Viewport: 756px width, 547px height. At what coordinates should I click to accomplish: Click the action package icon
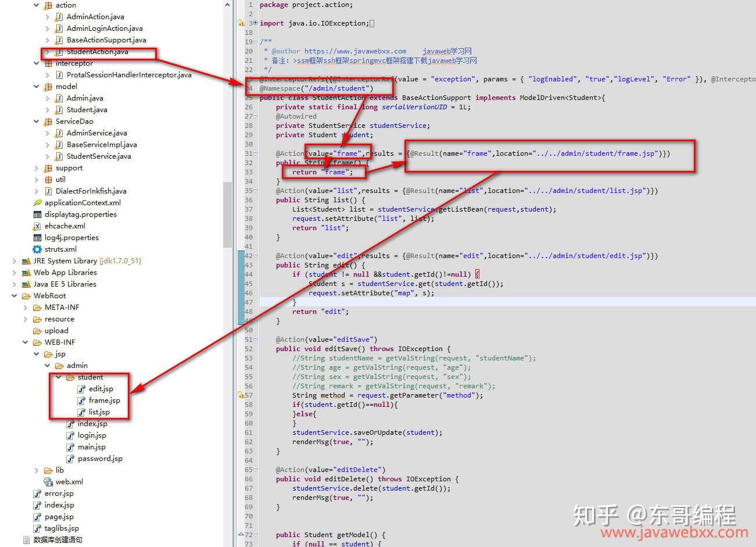48,5
